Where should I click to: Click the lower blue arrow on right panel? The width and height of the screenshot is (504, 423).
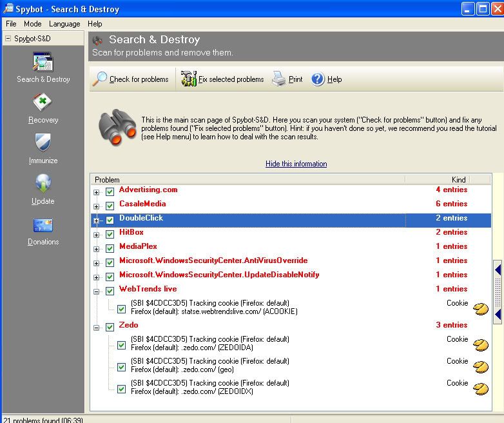498,314
